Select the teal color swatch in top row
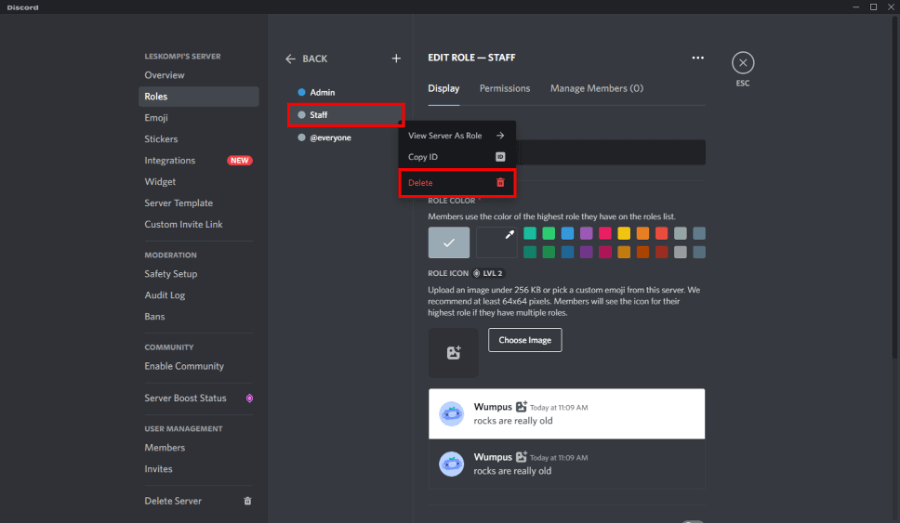This screenshot has width=900, height=523. [530, 233]
